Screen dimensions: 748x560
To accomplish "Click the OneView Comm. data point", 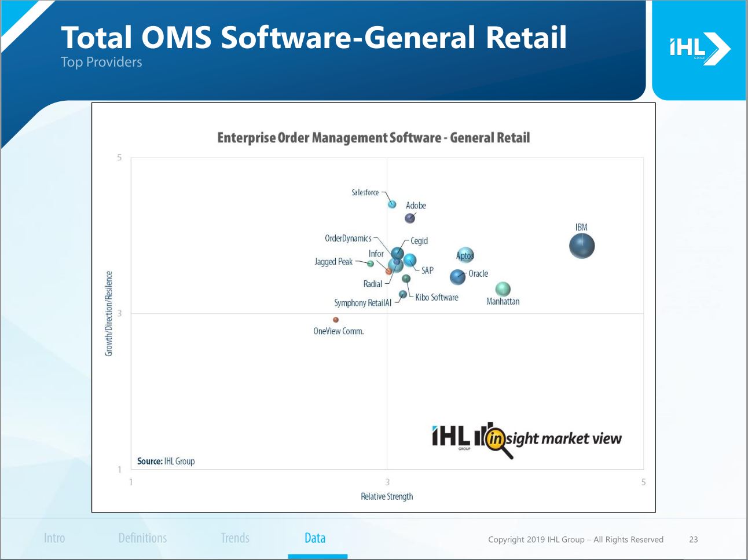I will point(336,320).
